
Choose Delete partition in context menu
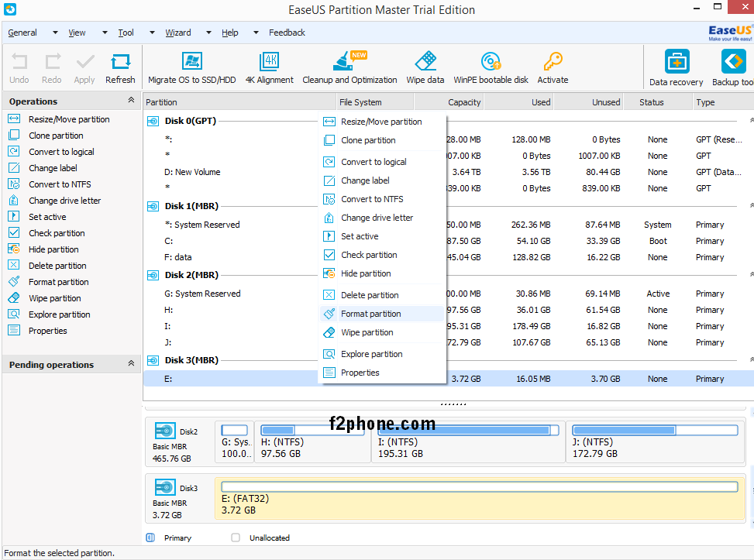click(382, 295)
